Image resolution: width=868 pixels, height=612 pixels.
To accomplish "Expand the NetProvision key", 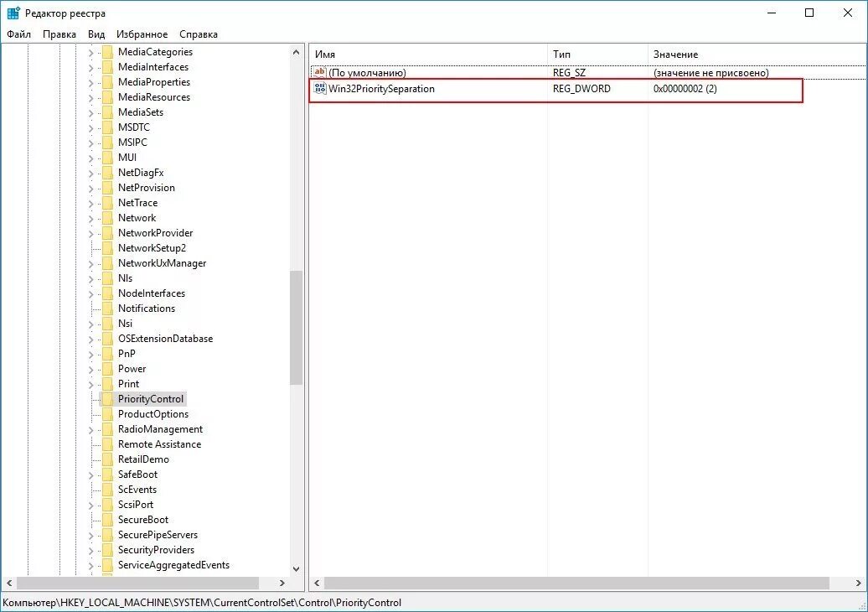I will [91, 189].
